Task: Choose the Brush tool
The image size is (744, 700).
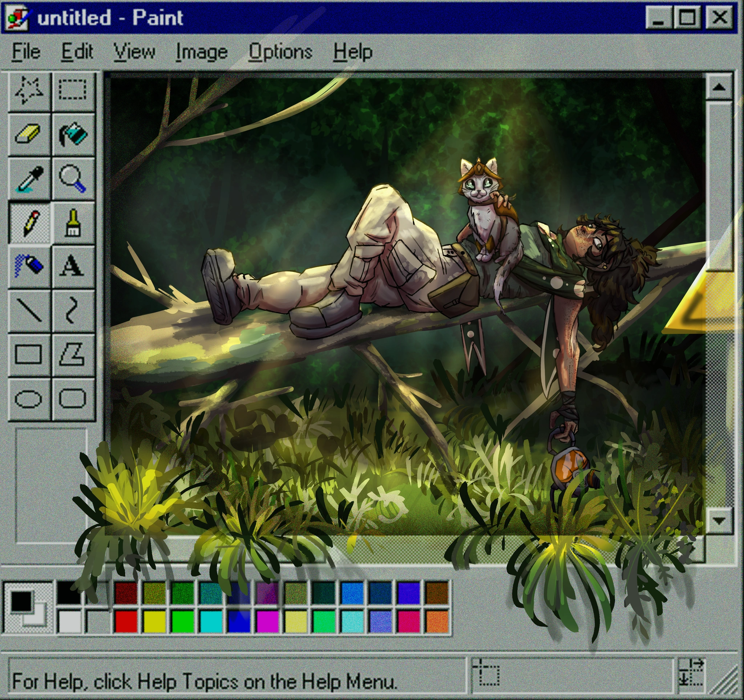Action: 73,223
